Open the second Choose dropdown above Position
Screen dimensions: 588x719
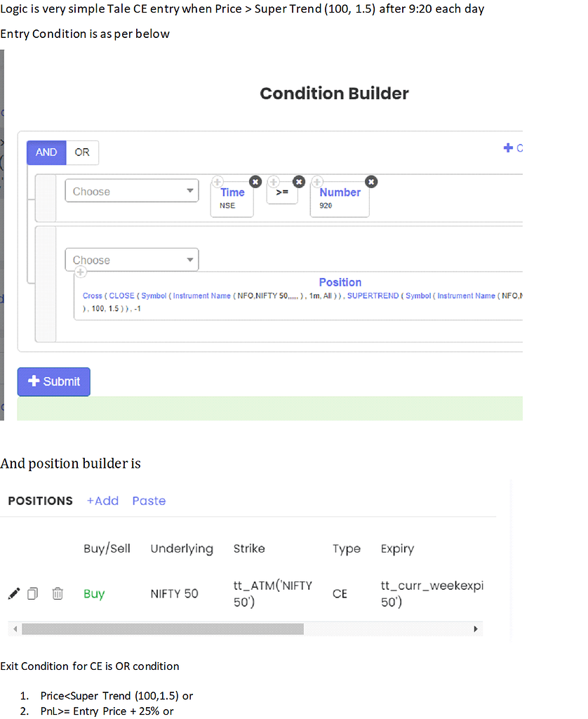click(132, 260)
